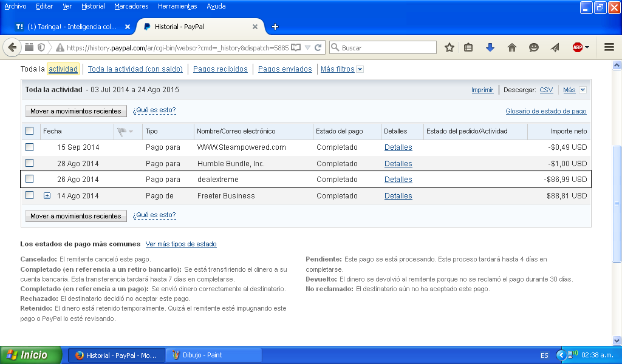Go to home page icon

tap(511, 47)
